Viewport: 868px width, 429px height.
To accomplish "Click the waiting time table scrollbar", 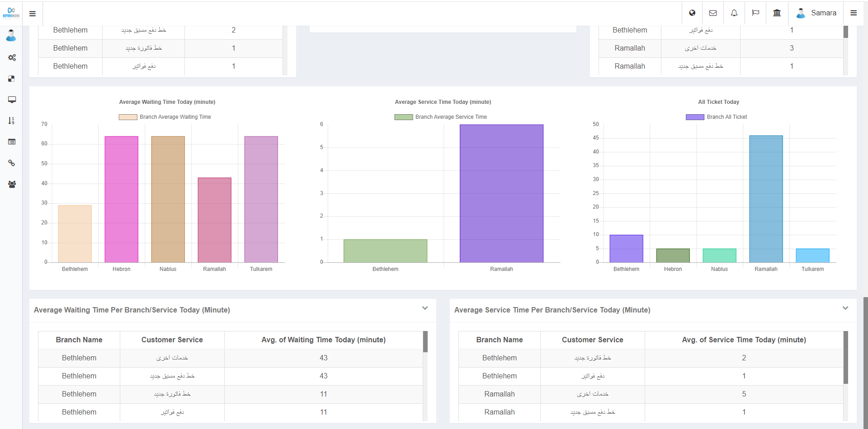I will (x=425, y=342).
